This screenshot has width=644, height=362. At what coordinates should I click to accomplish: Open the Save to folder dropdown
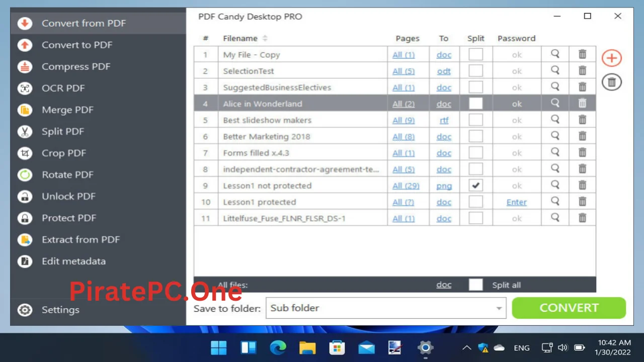386,308
